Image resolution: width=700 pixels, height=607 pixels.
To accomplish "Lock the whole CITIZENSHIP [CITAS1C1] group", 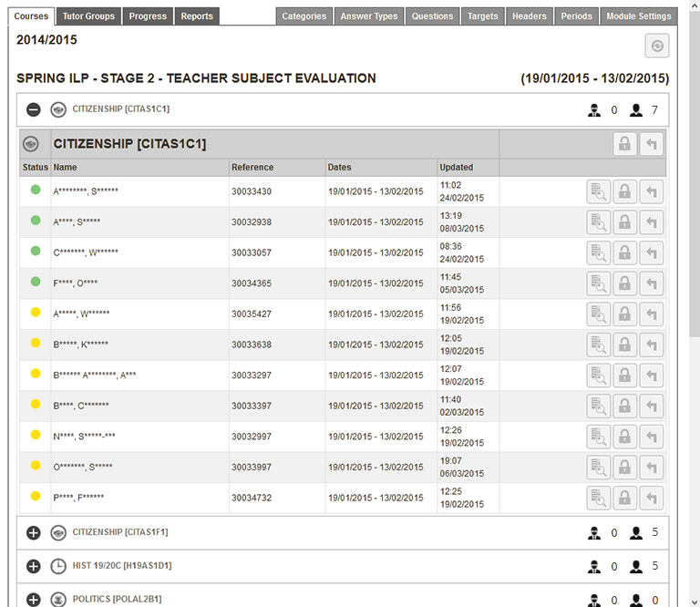I will pos(625,144).
